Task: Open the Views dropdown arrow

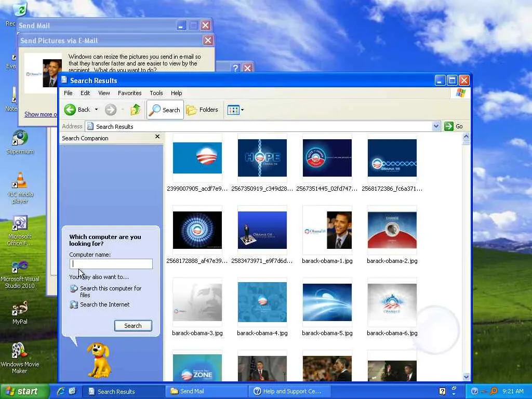Action: [x=242, y=110]
